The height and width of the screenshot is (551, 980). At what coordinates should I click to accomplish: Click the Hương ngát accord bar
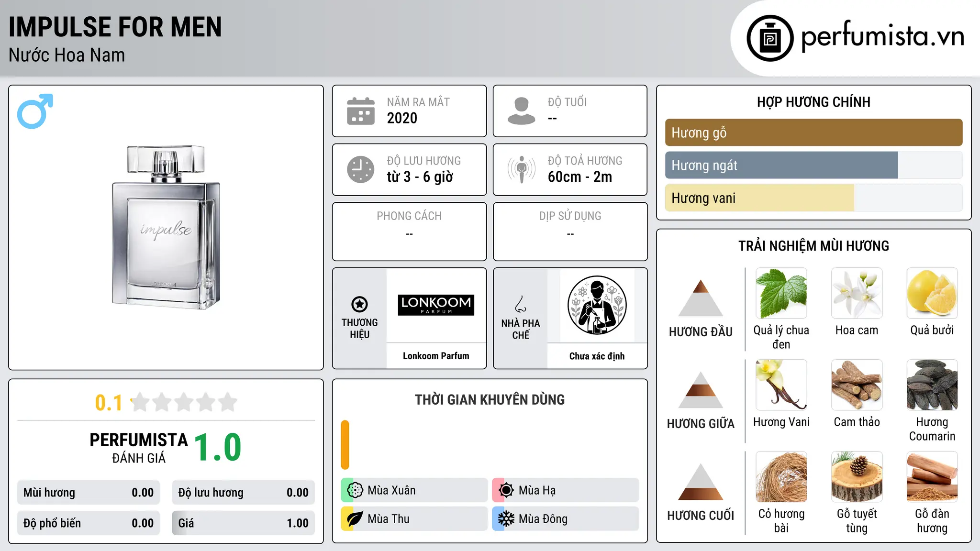click(813, 165)
